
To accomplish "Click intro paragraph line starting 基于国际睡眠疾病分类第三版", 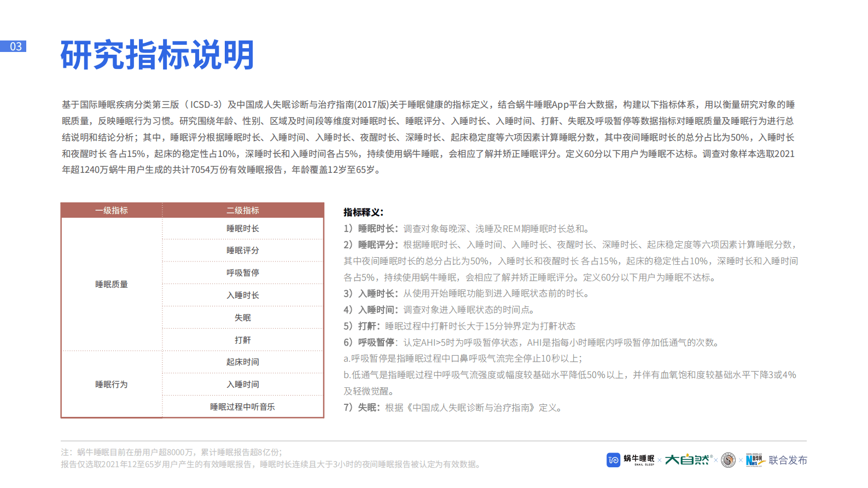I will 428,104.
